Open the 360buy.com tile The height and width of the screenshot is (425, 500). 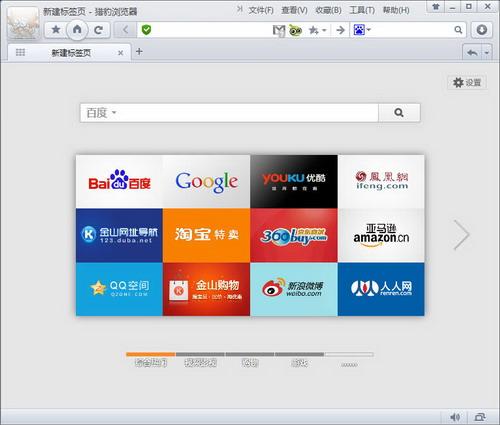tap(294, 235)
